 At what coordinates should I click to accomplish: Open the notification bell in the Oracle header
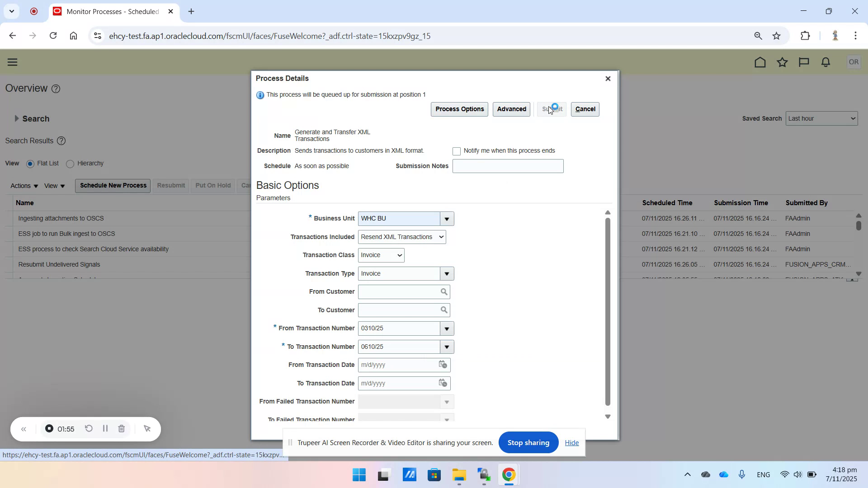(x=825, y=62)
